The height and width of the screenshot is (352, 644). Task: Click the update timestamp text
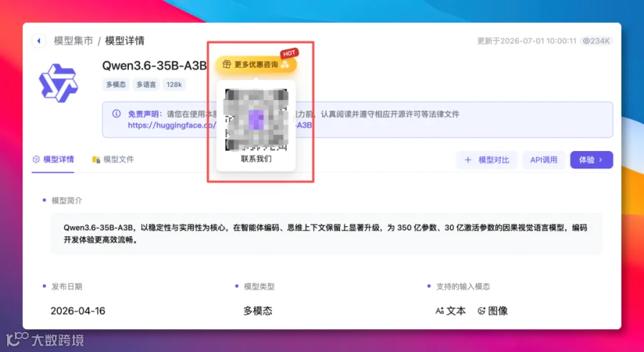pos(527,41)
